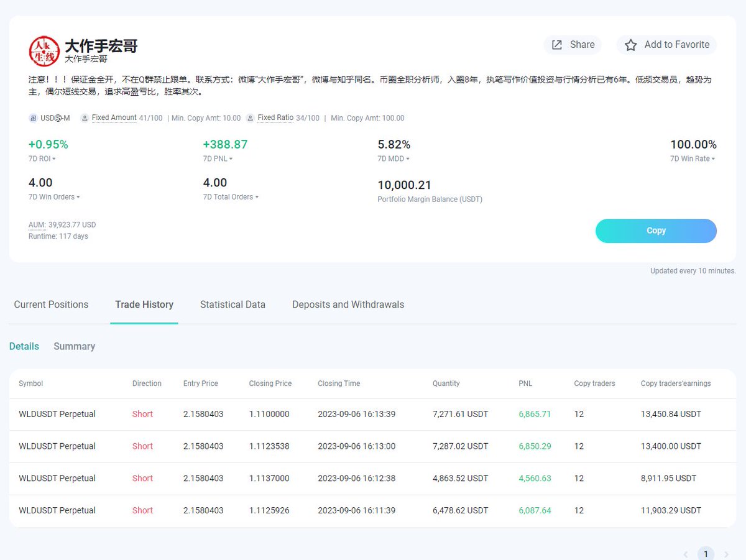Click the Fixed Ratio person icon
Viewport: 746px width, 560px height.
click(251, 118)
